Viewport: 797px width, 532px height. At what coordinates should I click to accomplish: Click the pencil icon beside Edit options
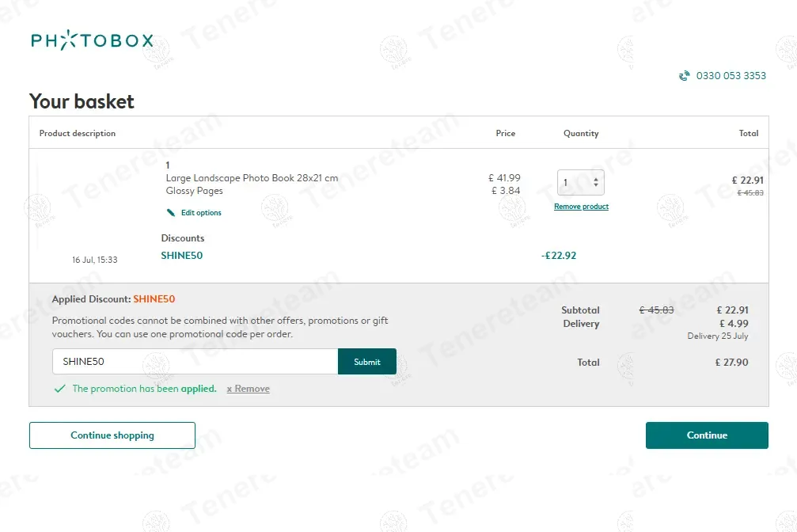point(171,213)
